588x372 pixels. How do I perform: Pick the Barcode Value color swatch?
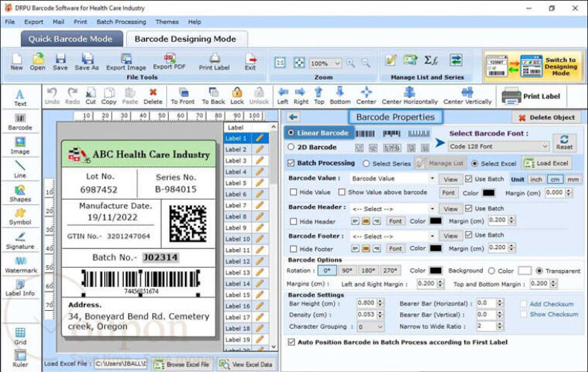click(x=488, y=193)
